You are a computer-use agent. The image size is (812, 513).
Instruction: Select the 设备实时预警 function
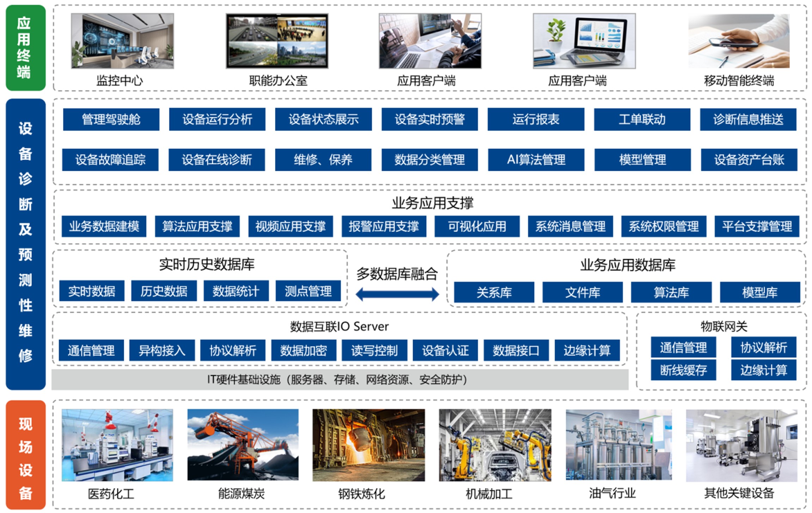(429, 120)
